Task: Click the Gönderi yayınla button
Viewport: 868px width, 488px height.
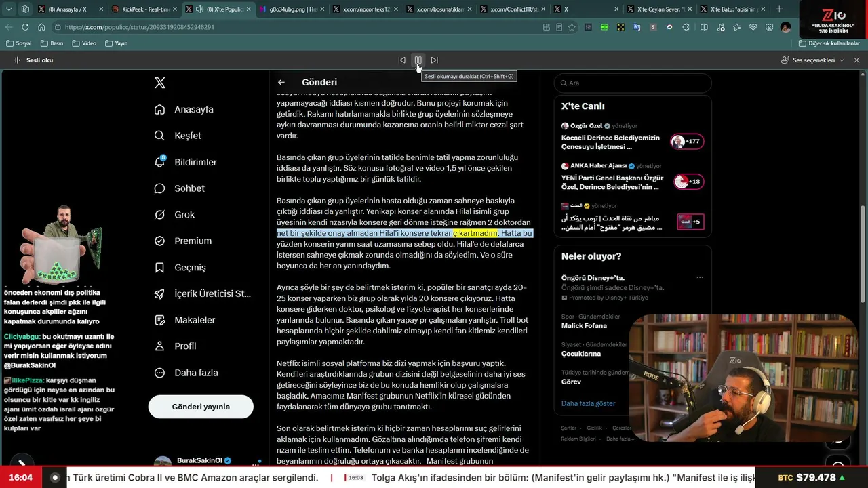Action: [201, 407]
